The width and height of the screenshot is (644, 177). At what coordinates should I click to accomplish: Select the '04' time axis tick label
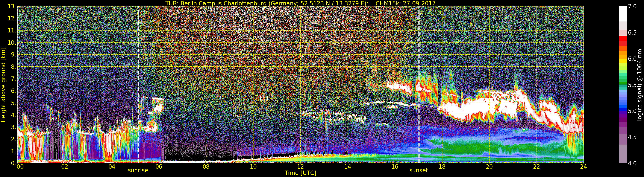[x=112, y=166]
